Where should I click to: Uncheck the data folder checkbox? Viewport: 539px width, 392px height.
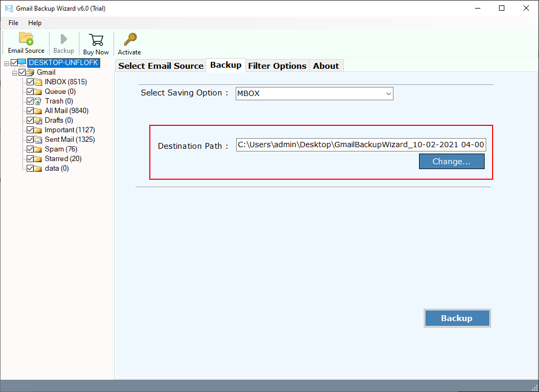coord(30,169)
